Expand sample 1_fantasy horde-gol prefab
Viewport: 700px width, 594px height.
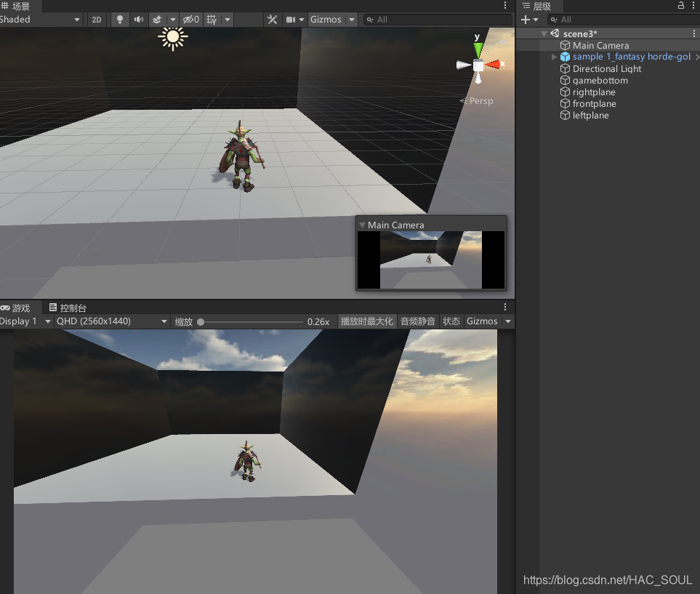554,57
